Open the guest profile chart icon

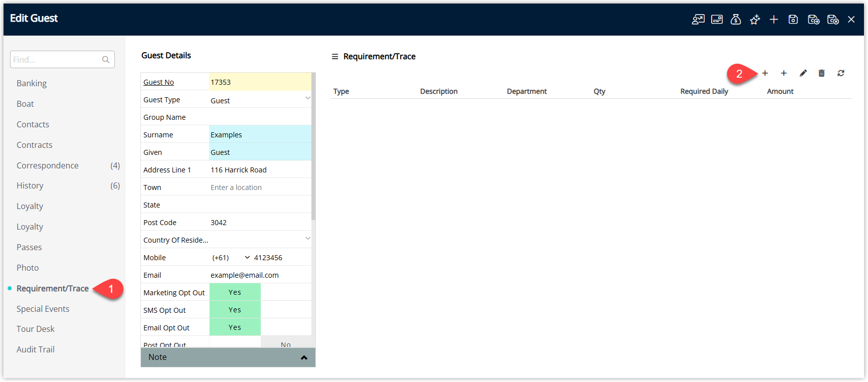click(698, 20)
